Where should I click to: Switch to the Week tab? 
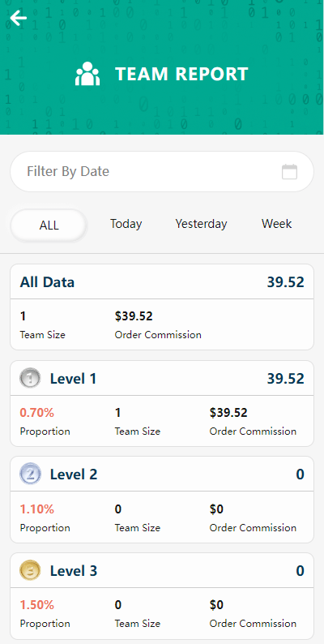277,224
